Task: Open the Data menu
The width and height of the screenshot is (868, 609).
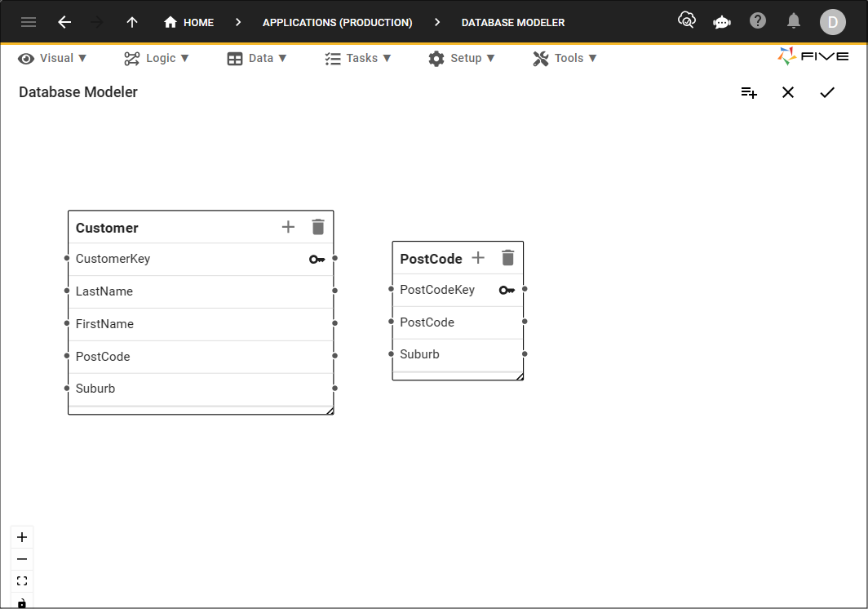Action: tap(257, 58)
